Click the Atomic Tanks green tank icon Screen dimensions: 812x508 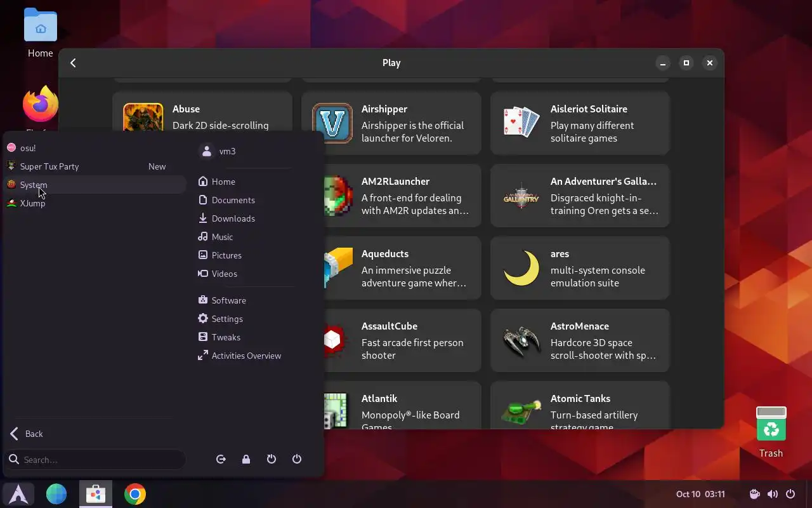521,411
